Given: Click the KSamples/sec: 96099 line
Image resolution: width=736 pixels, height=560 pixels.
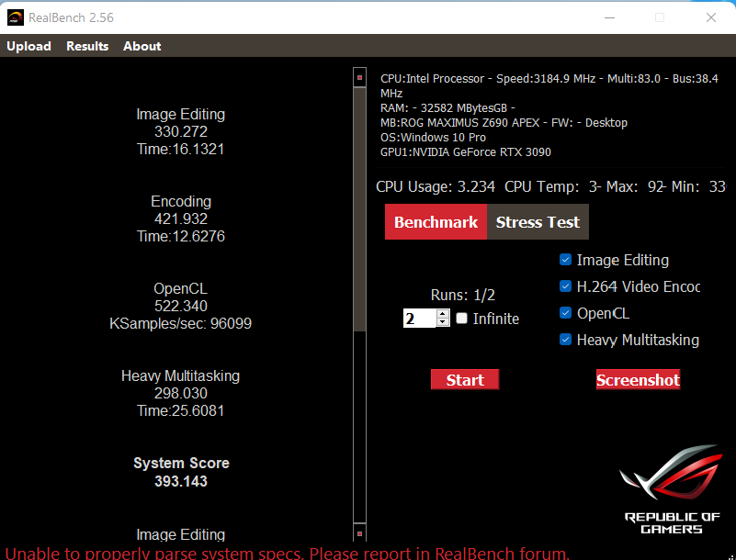Looking at the screenshot, I should click(181, 323).
